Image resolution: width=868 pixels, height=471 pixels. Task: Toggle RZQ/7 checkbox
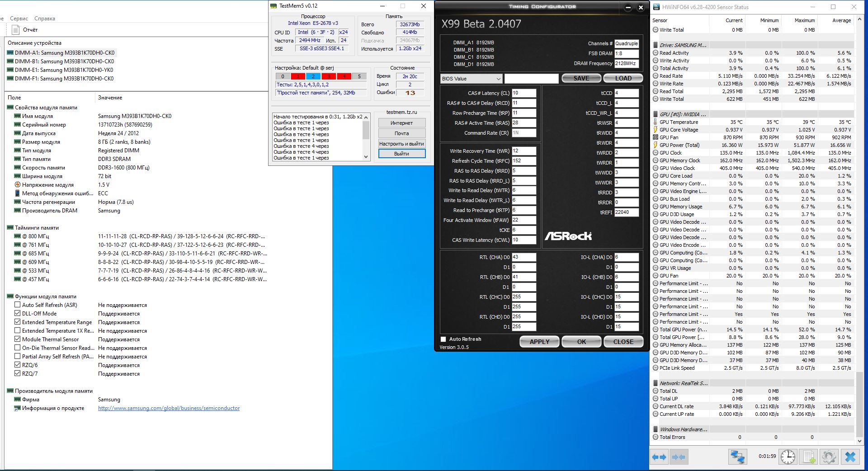click(x=18, y=374)
